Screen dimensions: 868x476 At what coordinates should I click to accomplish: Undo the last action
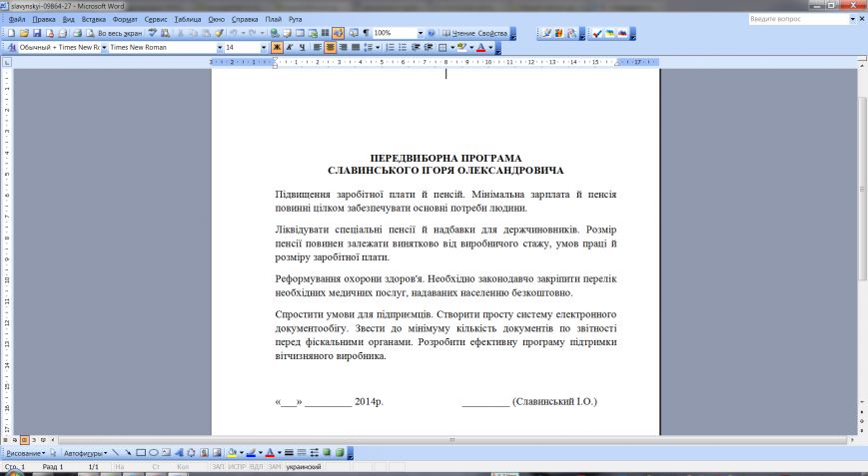coord(233,33)
